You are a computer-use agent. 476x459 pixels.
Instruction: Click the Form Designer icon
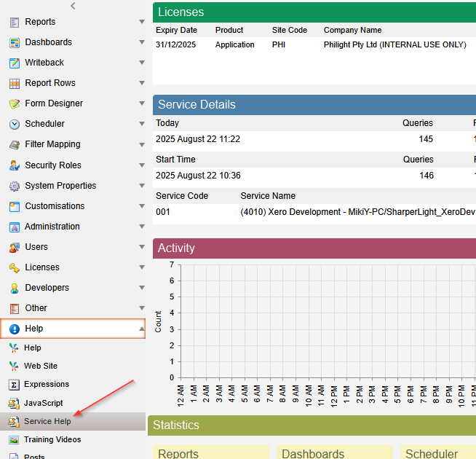(15, 103)
